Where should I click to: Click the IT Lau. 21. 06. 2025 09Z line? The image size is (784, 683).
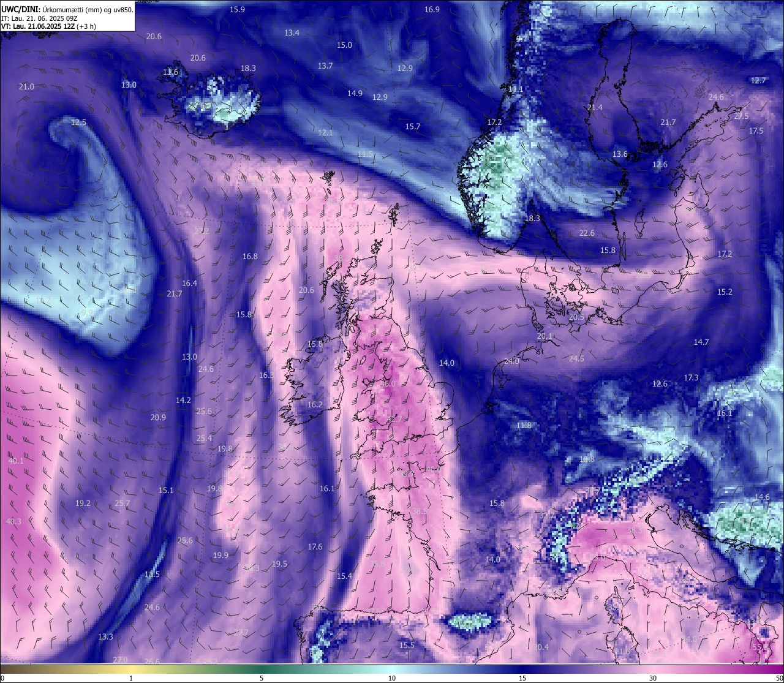[x=39, y=18]
